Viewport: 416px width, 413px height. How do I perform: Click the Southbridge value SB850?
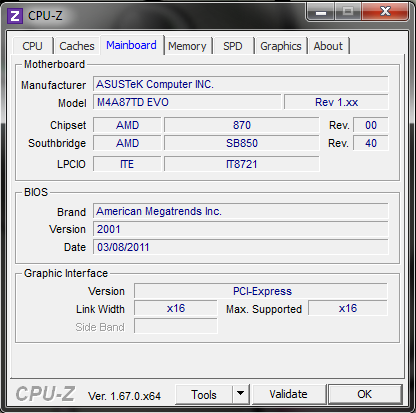click(242, 143)
